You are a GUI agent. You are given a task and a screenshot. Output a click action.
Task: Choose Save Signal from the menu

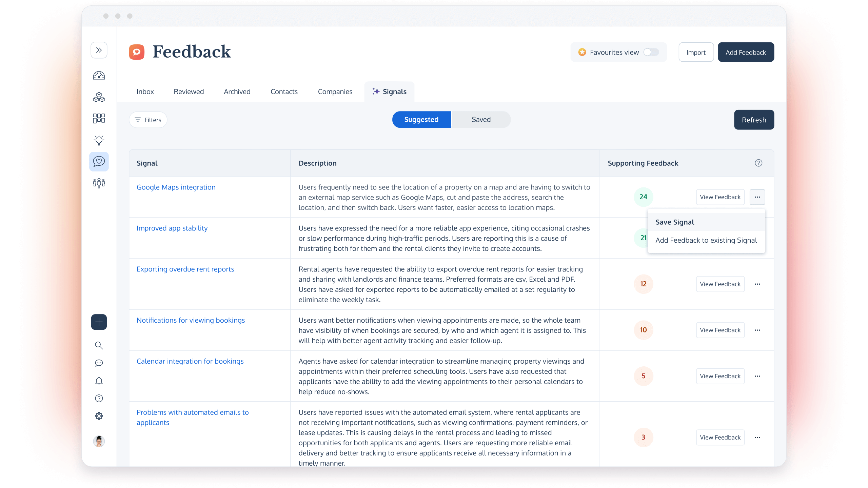pyautogui.click(x=706, y=222)
